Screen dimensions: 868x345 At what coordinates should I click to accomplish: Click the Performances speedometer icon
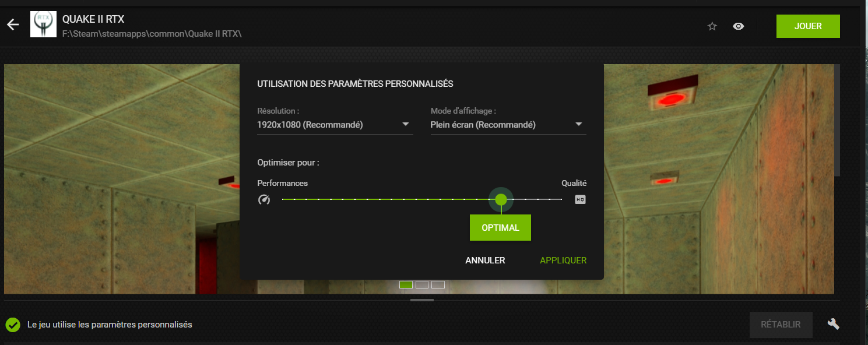(264, 199)
